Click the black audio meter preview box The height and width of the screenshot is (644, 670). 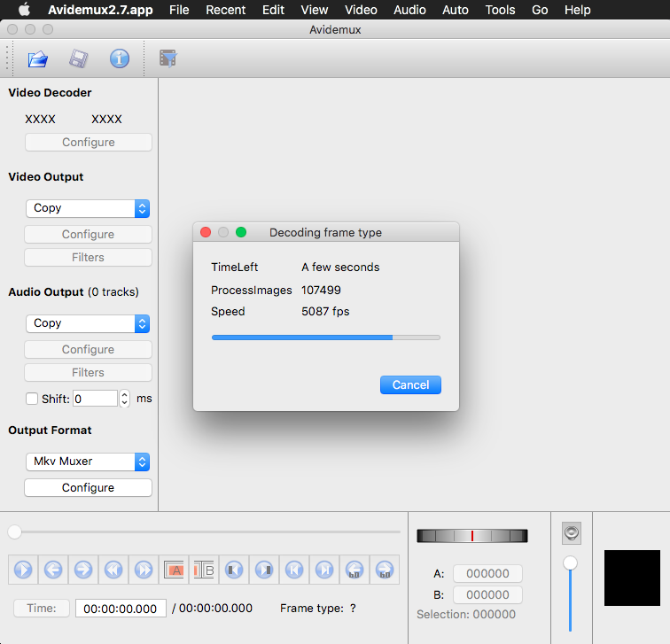(632, 578)
